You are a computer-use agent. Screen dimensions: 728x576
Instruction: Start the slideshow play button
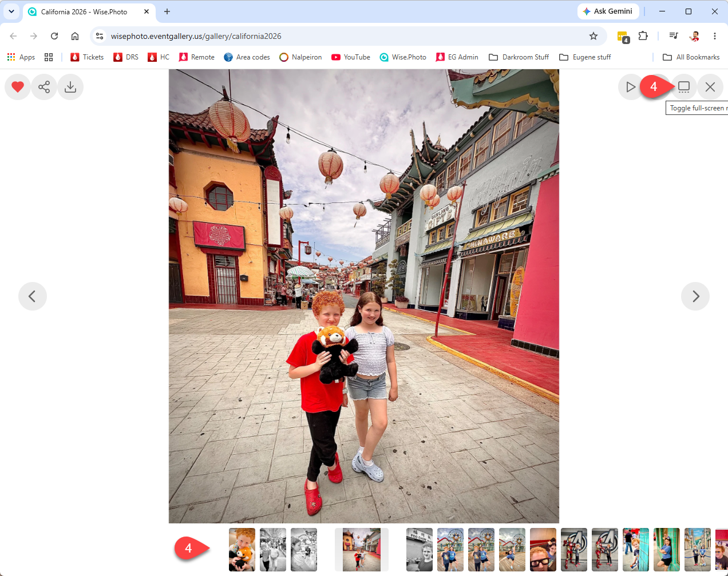click(x=631, y=87)
